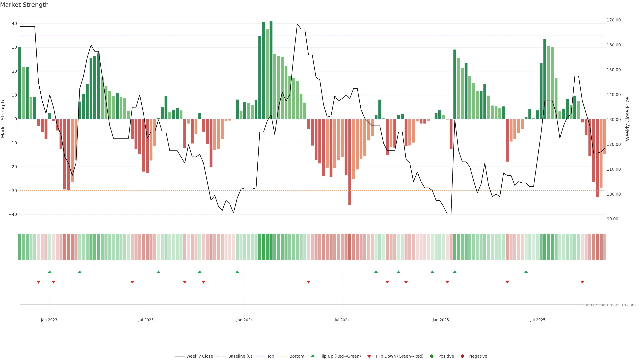This screenshot has height=362, width=644.
Task: Click the Positive green circle legend icon
Action: click(432, 356)
